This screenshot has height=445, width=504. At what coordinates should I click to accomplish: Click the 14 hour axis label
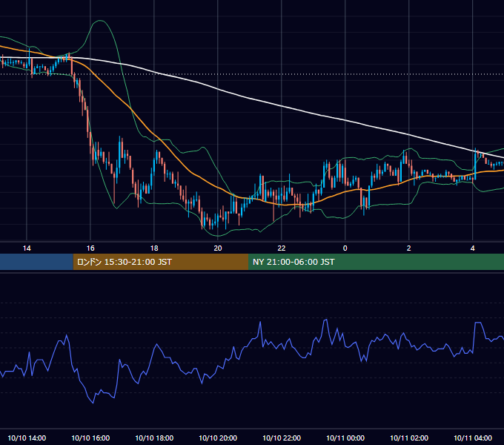click(x=27, y=248)
